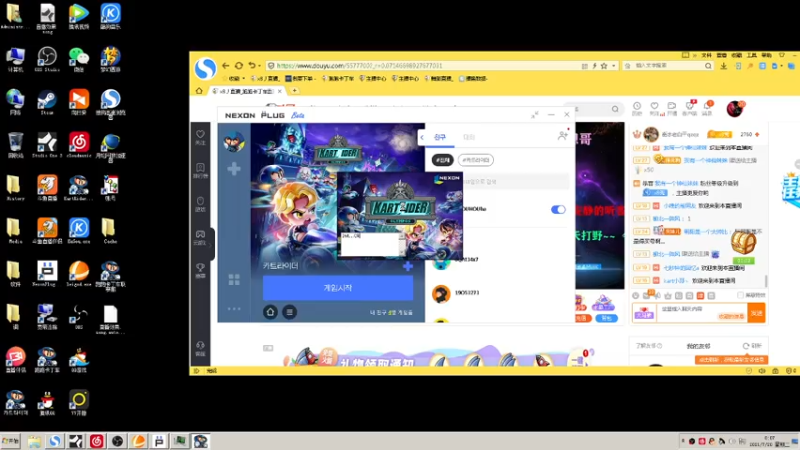Open a new browser tab with plus
The height and width of the screenshot is (450, 800).
(294, 91)
